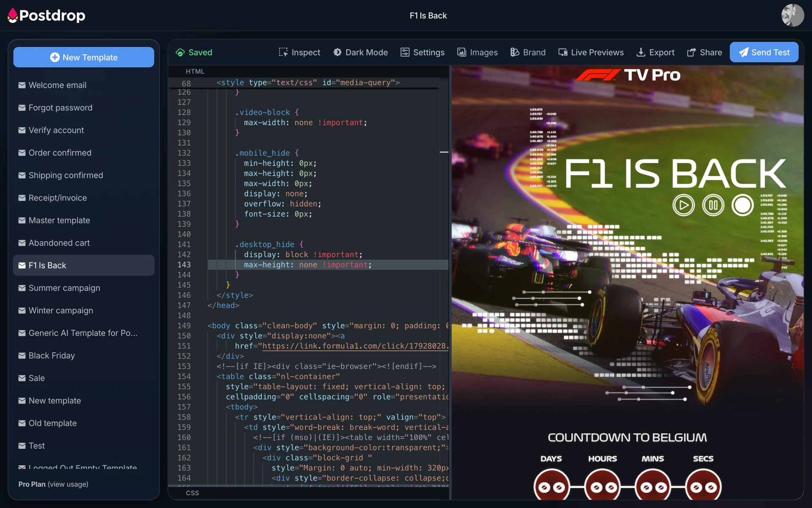The image size is (812, 508).
Task: Click the formula1.com link on line 151
Action: 355,346
